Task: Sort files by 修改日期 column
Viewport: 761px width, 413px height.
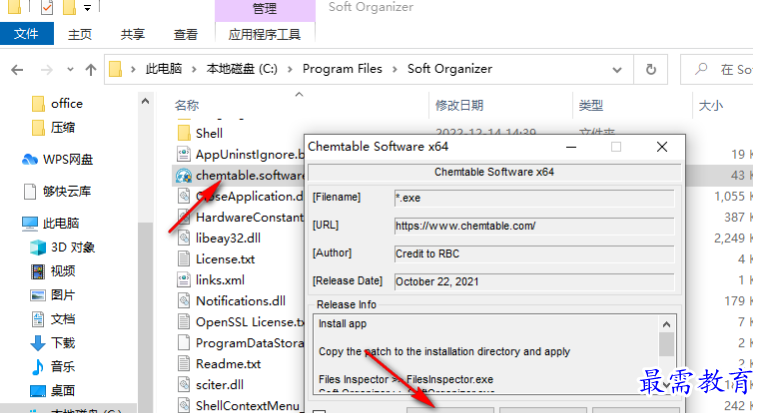Action: point(459,105)
